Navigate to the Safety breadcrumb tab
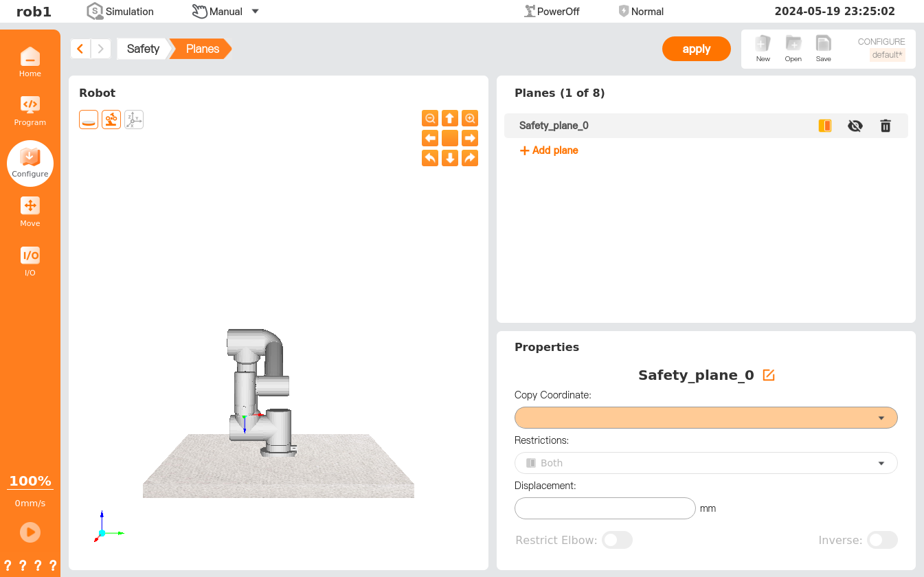 143,49
